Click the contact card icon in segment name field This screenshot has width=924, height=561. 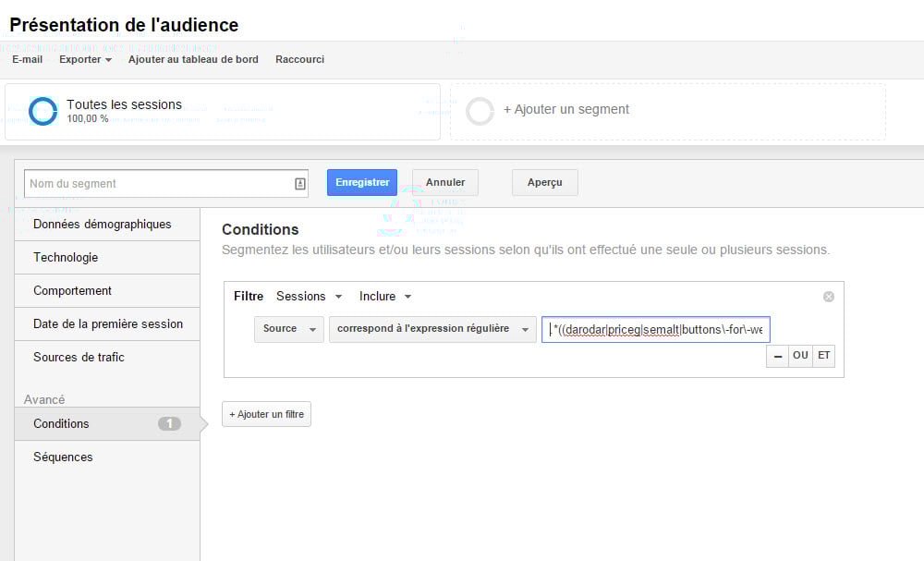click(300, 184)
